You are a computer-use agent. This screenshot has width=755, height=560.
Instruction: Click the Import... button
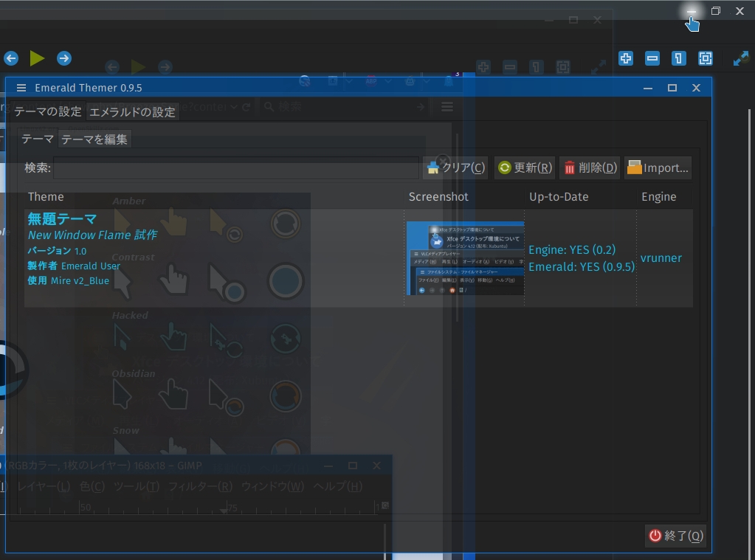click(x=658, y=167)
